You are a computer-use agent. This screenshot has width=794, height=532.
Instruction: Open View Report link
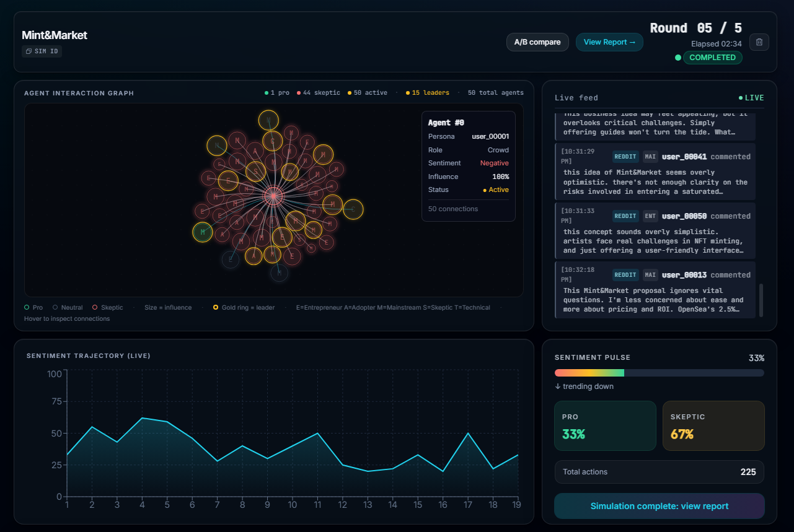coord(609,42)
